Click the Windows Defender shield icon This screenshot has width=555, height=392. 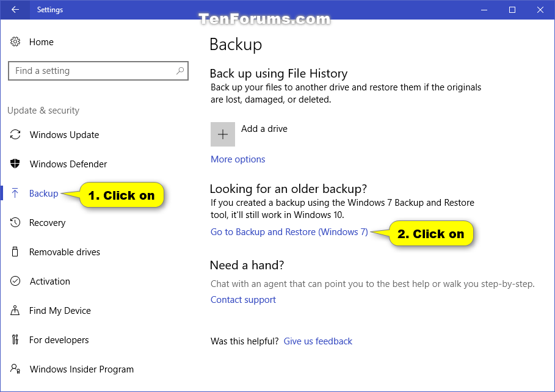pyautogui.click(x=15, y=164)
